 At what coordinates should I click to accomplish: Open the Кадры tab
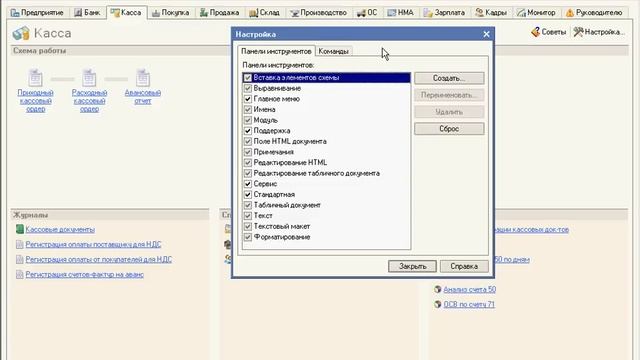(491, 13)
